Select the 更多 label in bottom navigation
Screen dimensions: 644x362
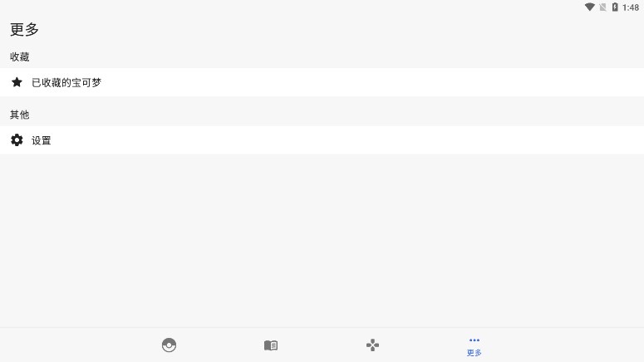(474, 353)
